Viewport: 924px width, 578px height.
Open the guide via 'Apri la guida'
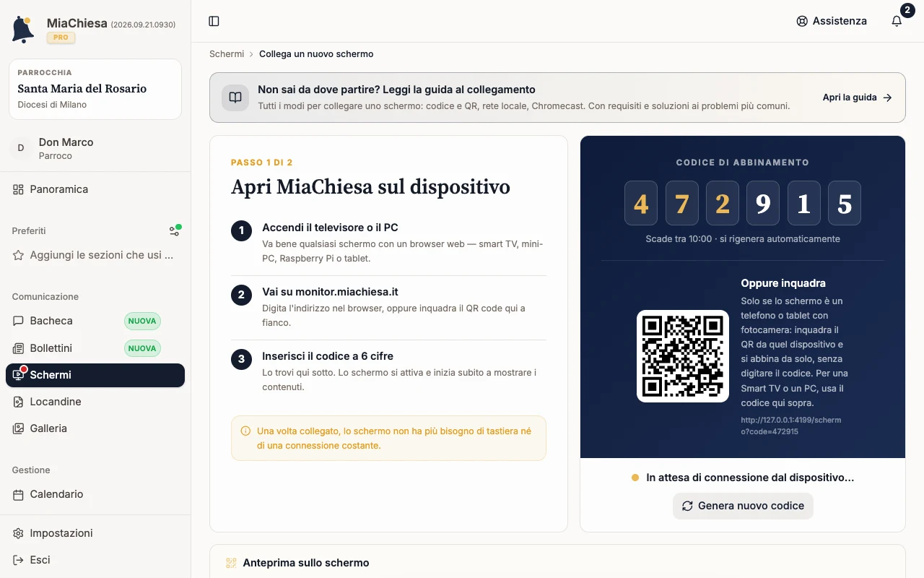click(858, 98)
